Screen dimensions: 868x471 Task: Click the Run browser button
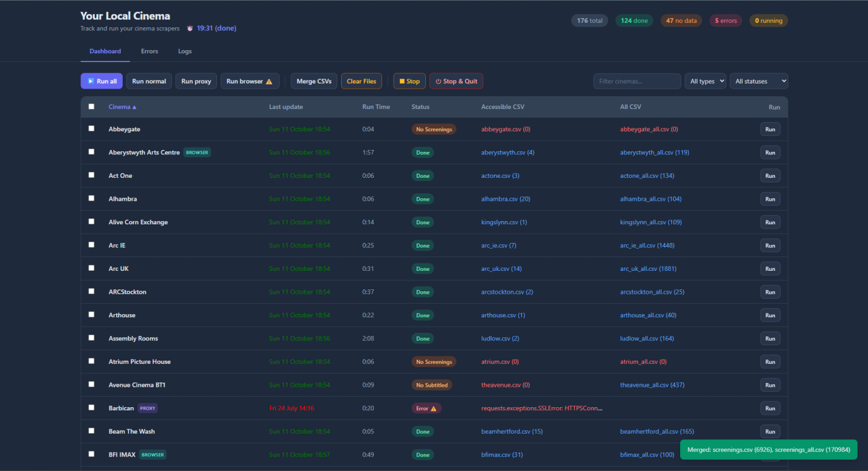point(250,81)
